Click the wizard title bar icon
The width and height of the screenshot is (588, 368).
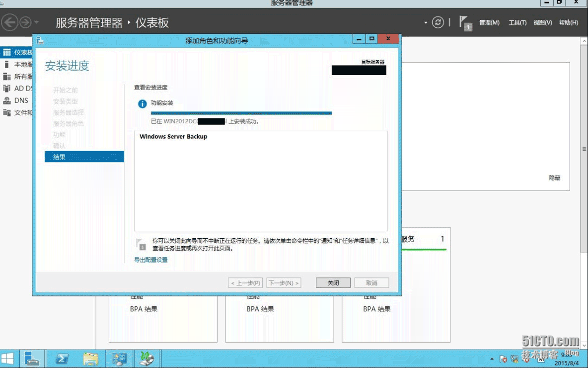tap(40, 40)
